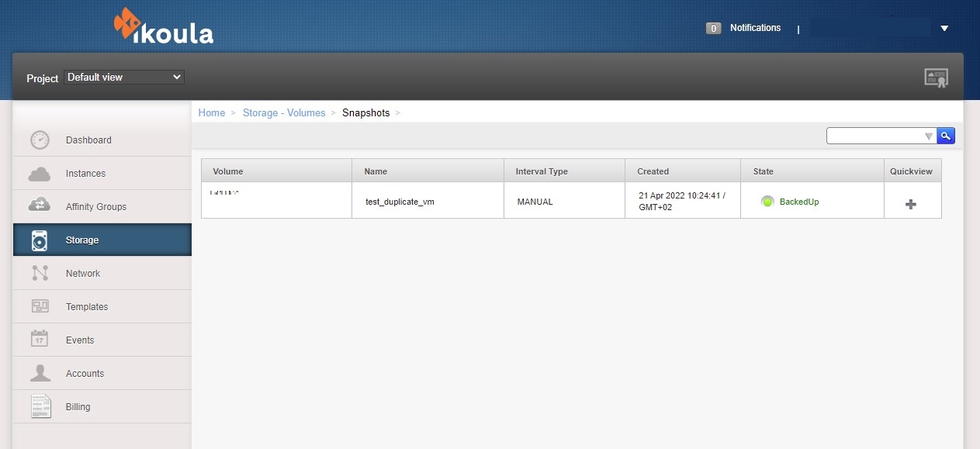The width and height of the screenshot is (980, 449).
Task: Click the Storage disk icon
Action: (40, 240)
